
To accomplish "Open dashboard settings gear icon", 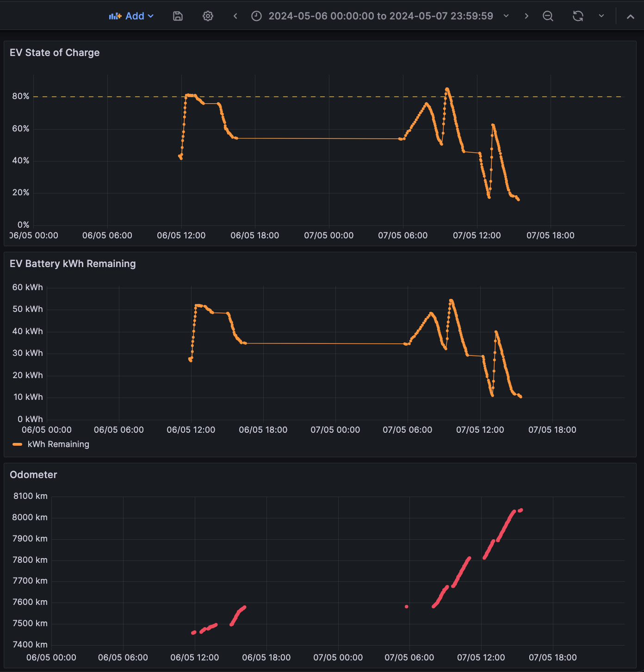I will [x=208, y=16].
